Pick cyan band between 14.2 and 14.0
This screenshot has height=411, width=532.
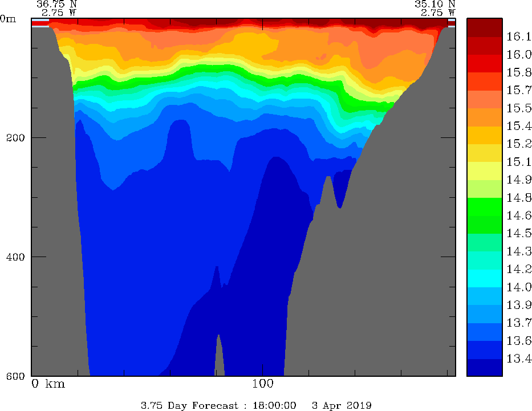pos(485,278)
